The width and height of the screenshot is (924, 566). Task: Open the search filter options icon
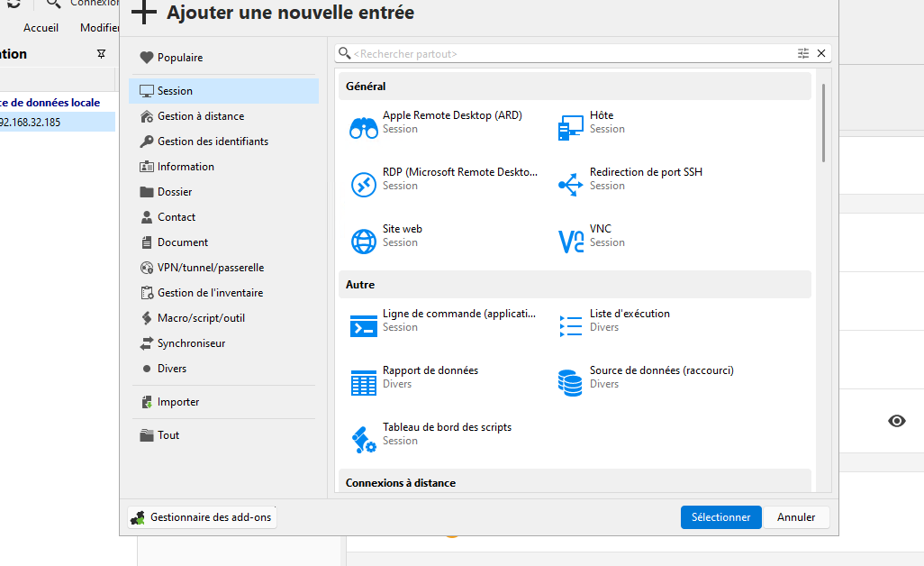(803, 54)
